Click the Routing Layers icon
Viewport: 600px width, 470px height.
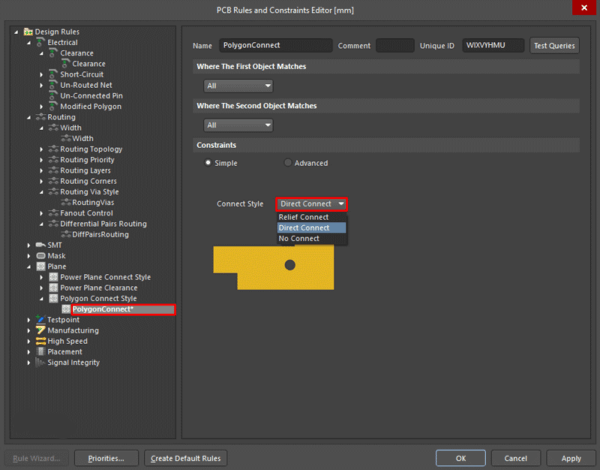(x=53, y=170)
